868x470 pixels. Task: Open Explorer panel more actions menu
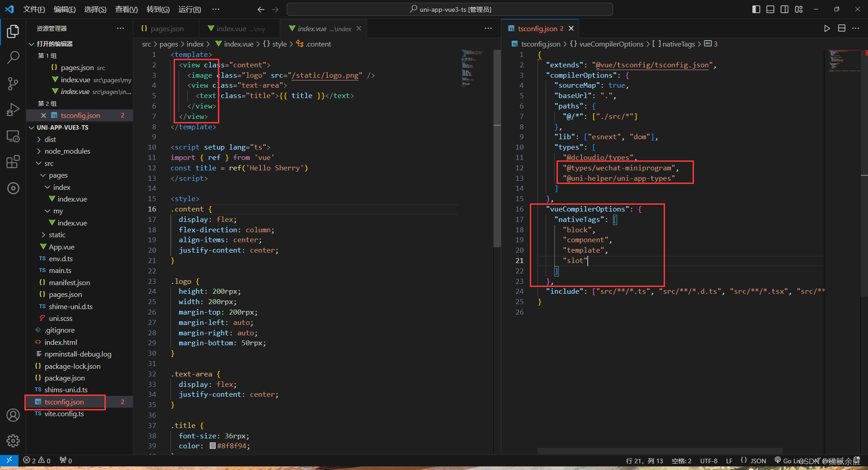point(120,28)
